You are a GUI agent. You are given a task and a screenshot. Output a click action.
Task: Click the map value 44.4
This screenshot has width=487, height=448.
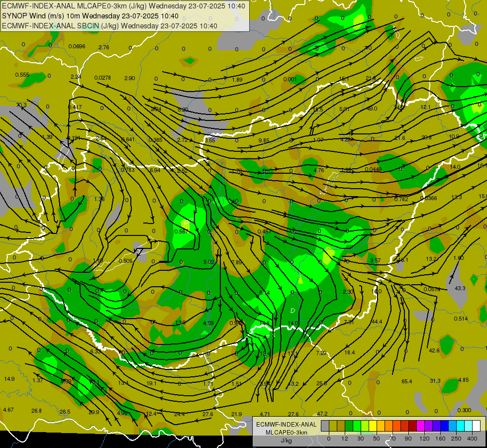click(x=377, y=322)
